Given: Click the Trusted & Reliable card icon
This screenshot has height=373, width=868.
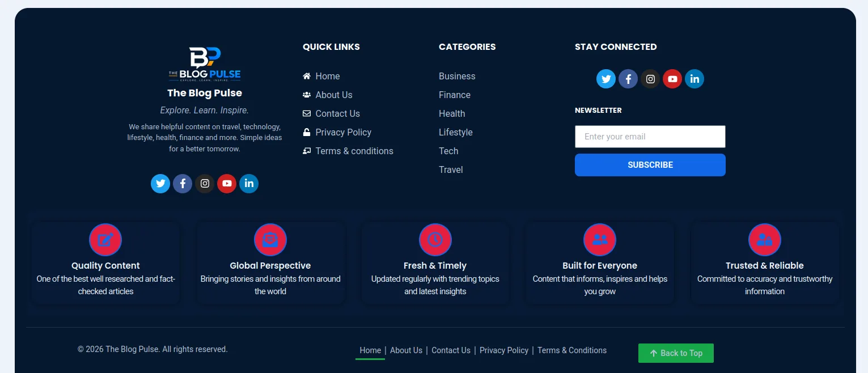Looking at the screenshot, I should click(x=765, y=240).
